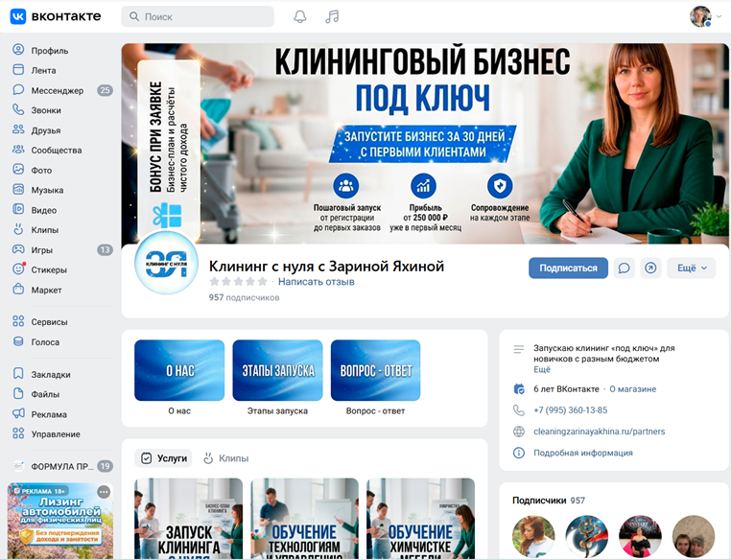The image size is (731, 560).
Task: Switch to the Услуги tab
Action: tap(164, 458)
